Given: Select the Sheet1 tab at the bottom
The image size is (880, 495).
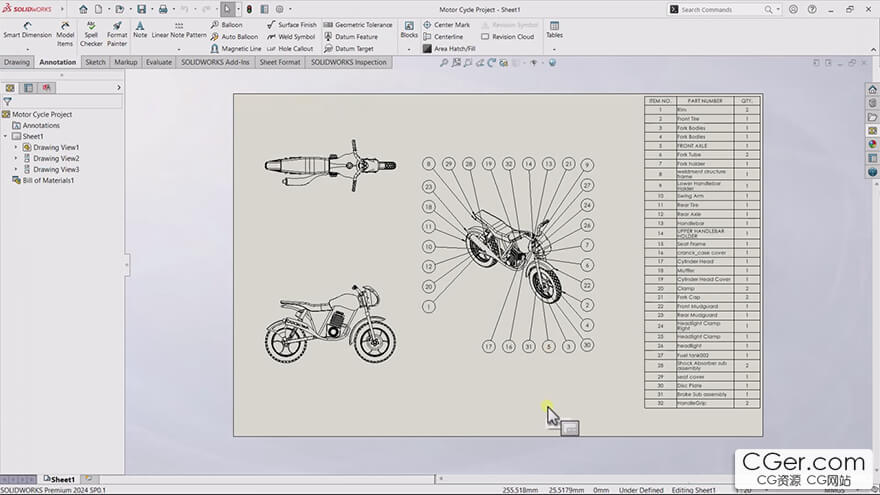Looking at the screenshot, I should point(59,479).
